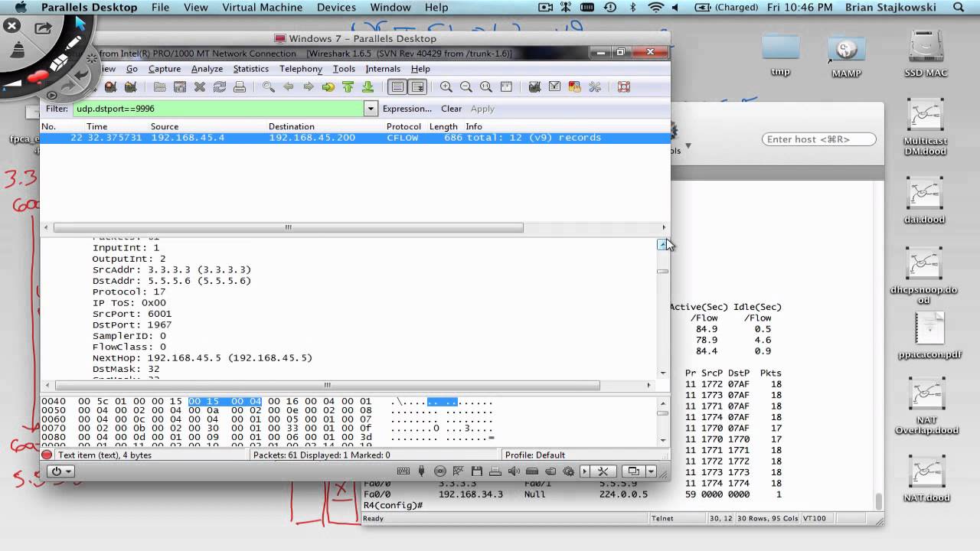Viewport: 980px width, 551px height.
Task: Open Find packet with magnifier icon
Action: point(268,87)
